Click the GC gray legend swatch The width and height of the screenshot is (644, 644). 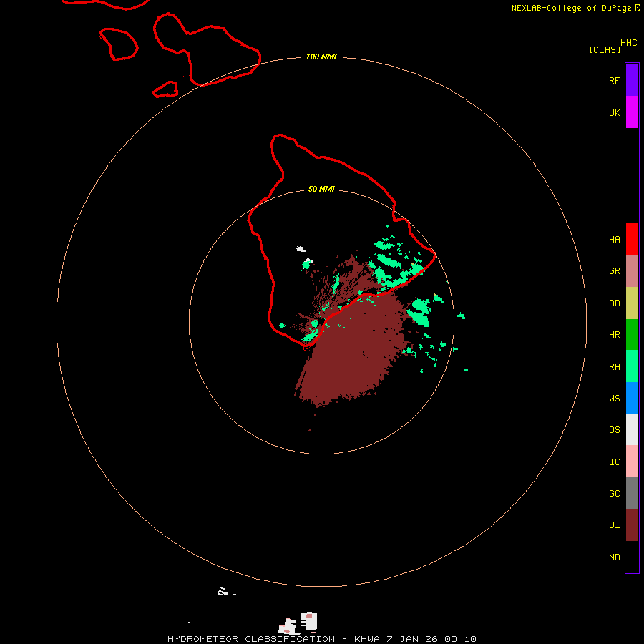click(632, 493)
